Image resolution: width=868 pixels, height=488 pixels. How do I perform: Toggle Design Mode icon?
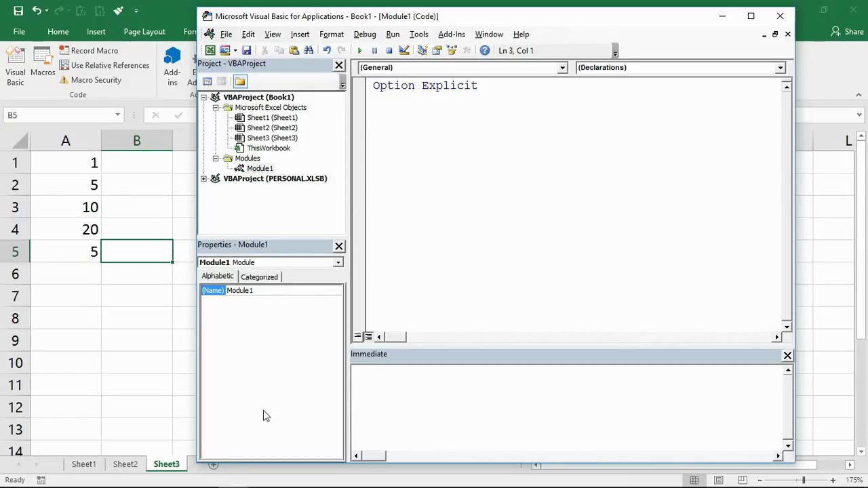coord(404,50)
